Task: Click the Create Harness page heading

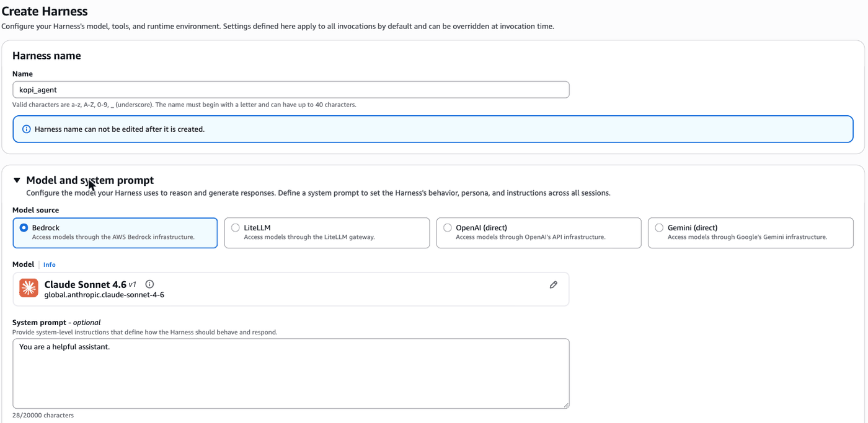Action: (45, 11)
